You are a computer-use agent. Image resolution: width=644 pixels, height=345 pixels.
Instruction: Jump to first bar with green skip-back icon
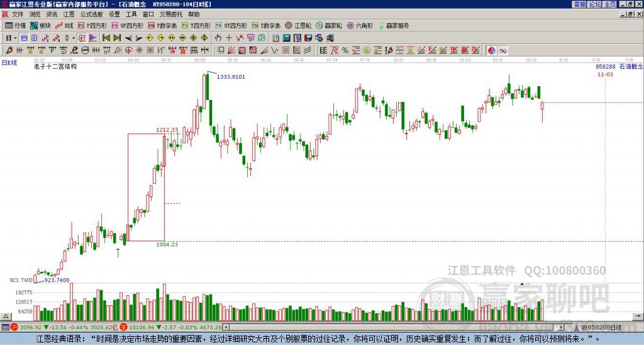(106, 38)
